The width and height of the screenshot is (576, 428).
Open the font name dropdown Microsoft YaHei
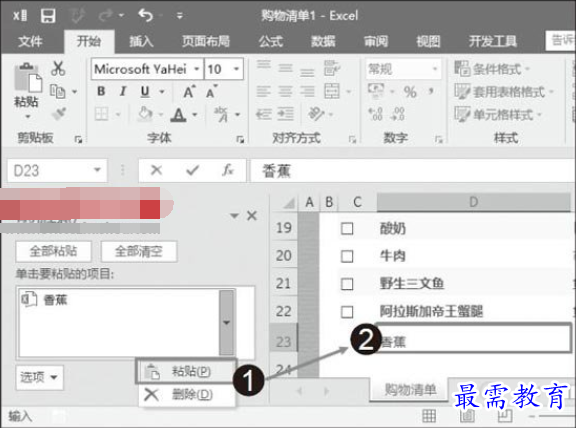197,69
